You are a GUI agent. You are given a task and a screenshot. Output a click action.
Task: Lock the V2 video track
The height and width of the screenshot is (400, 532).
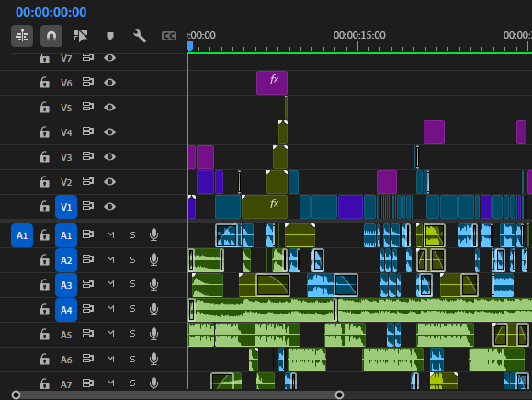click(44, 182)
